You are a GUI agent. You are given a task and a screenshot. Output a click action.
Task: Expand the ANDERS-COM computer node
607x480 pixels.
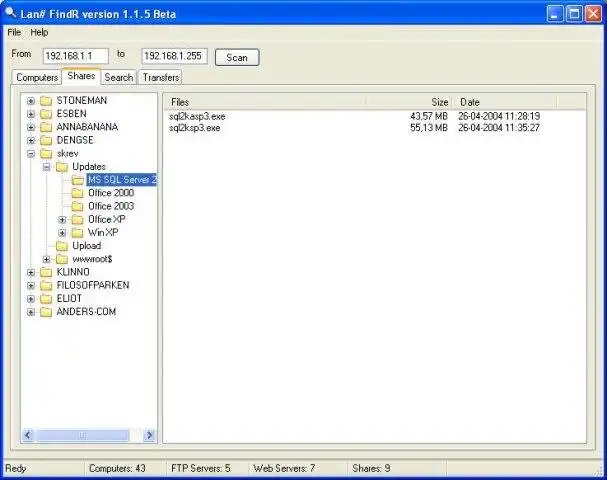tap(31, 312)
